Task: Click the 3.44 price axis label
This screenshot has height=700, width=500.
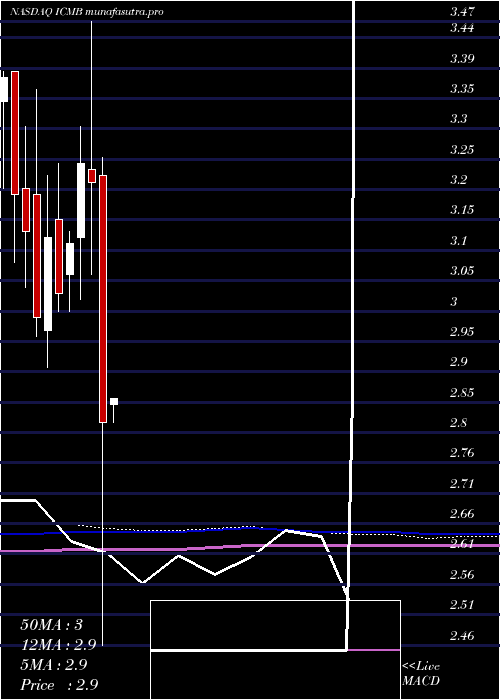Action: pyautogui.click(x=462, y=28)
